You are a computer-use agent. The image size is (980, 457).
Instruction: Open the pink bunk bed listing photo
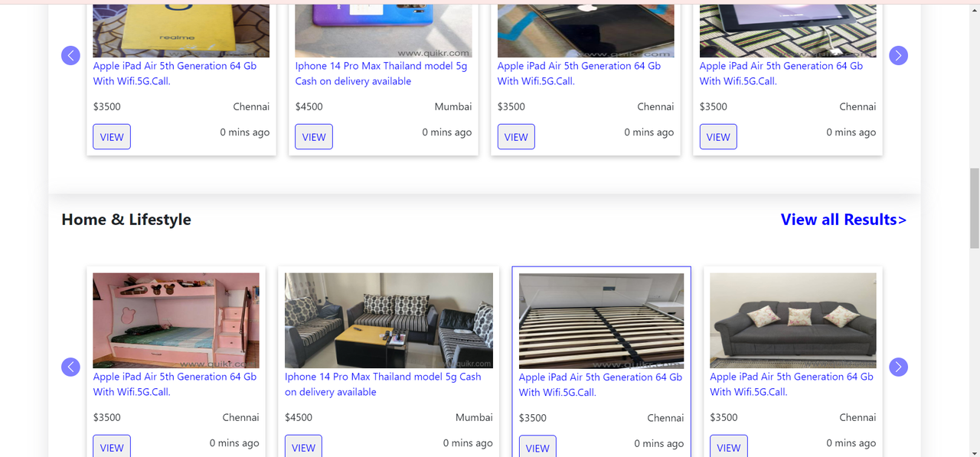point(176,321)
